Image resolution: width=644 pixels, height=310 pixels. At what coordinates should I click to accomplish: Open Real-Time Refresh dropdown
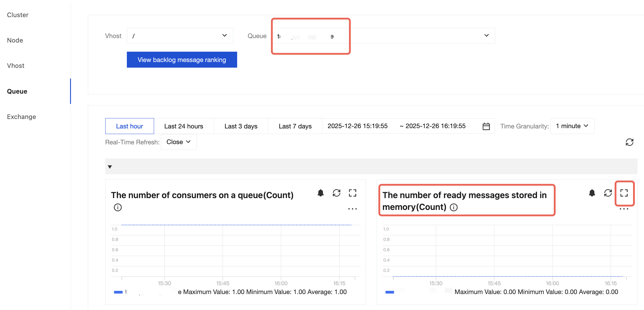coord(179,142)
